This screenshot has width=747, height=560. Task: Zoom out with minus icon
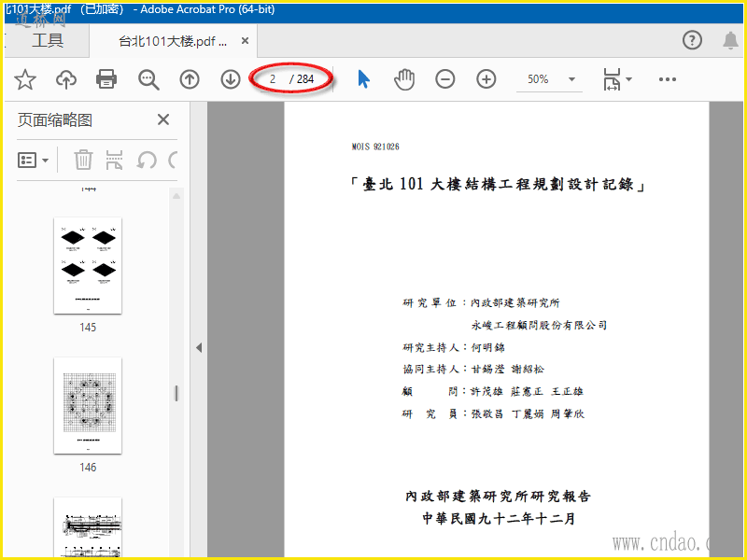(445, 79)
